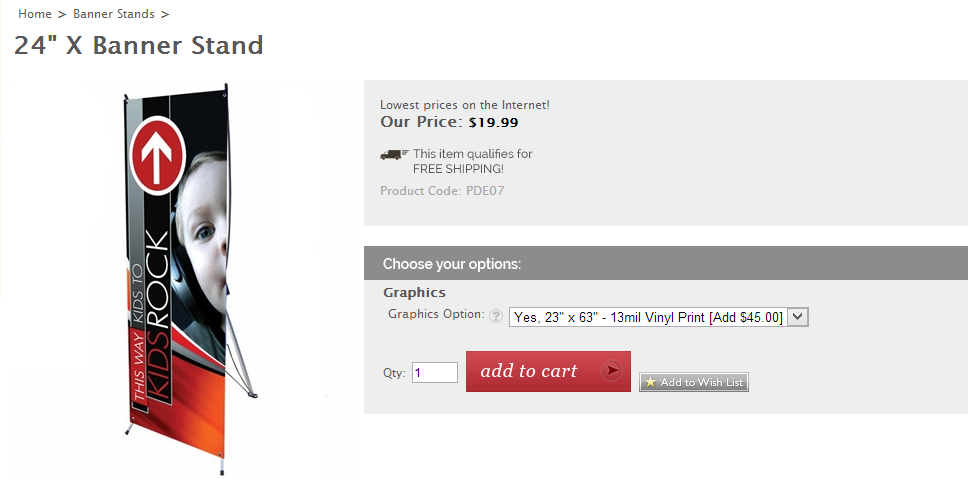Viewport: 976px width, 479px height.
Task: Click the Graphics Option label
Action: 436,314
